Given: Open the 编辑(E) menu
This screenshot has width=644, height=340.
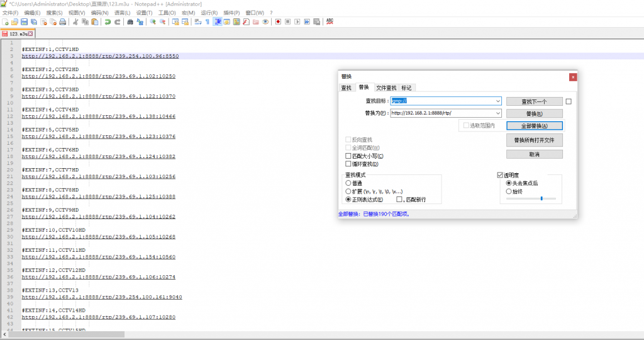Looking at the screenshot, I should click(32, 13).
